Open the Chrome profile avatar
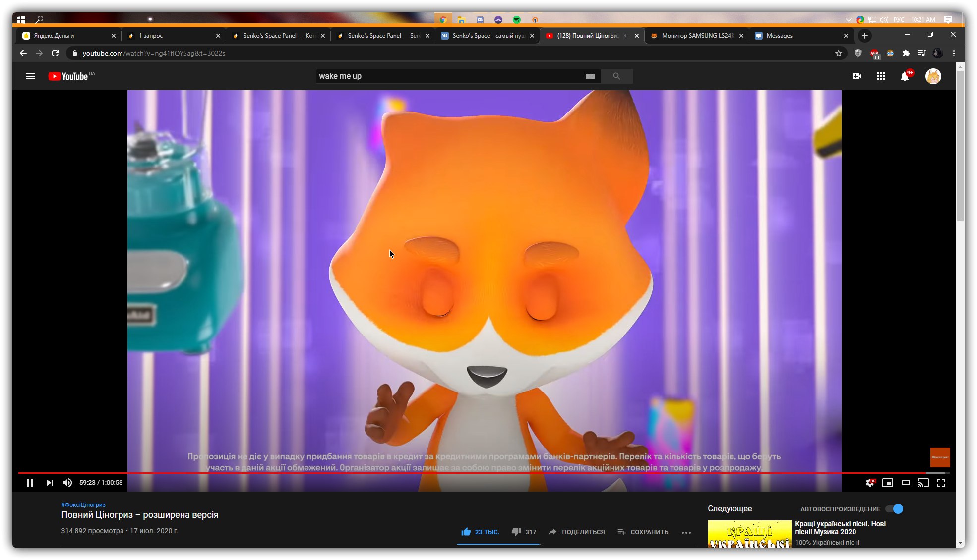977x560 pixels. tap(938, 53)
